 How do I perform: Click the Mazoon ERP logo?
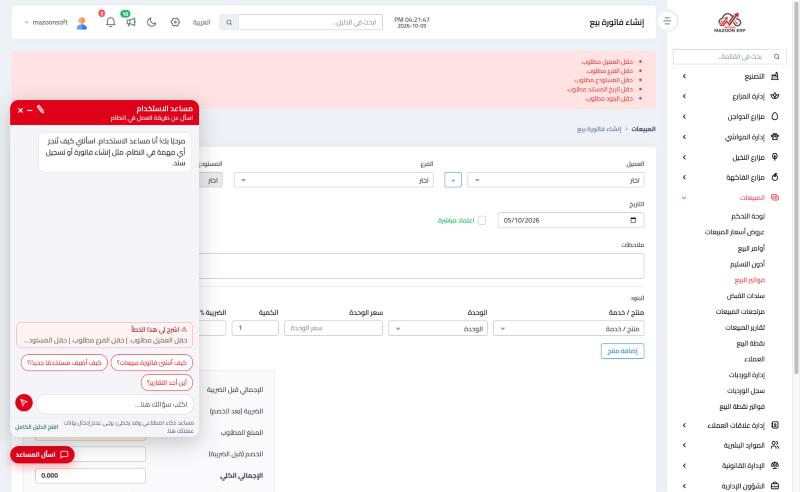point(730,22)
